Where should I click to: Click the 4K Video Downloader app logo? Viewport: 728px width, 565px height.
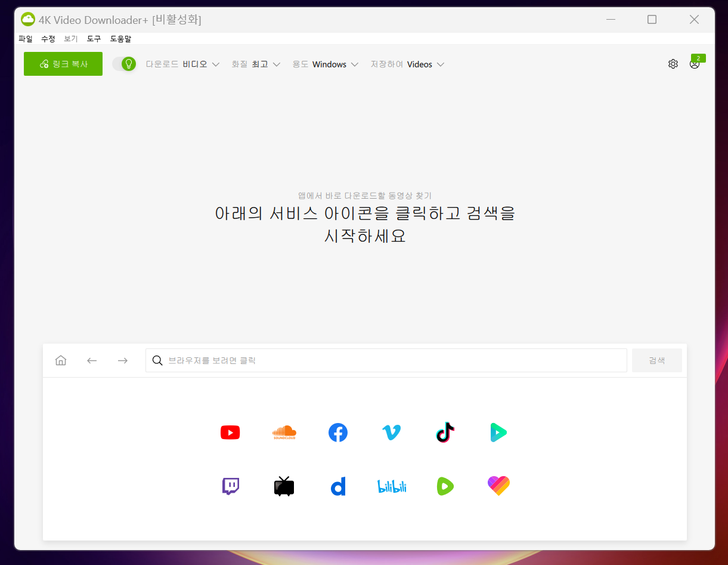click(x=28, y=19)
